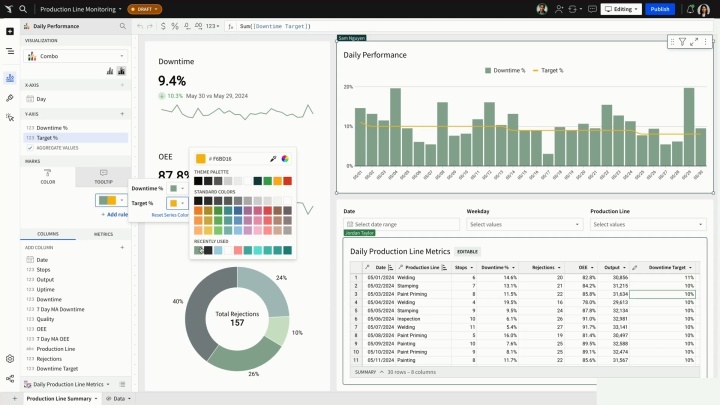This screenshot has width=720, height=405.
Task: Open the comments icon in top bar
Action: click(x=592, y=9)
